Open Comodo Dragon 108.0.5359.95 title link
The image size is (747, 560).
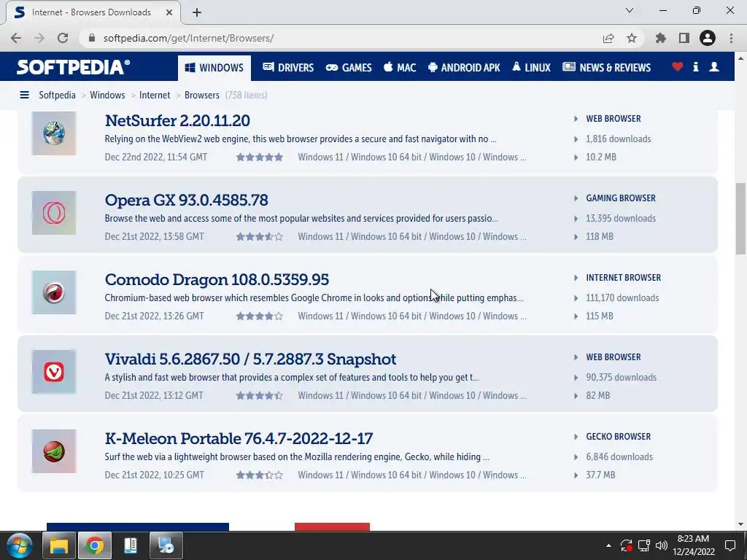[217, 279]
